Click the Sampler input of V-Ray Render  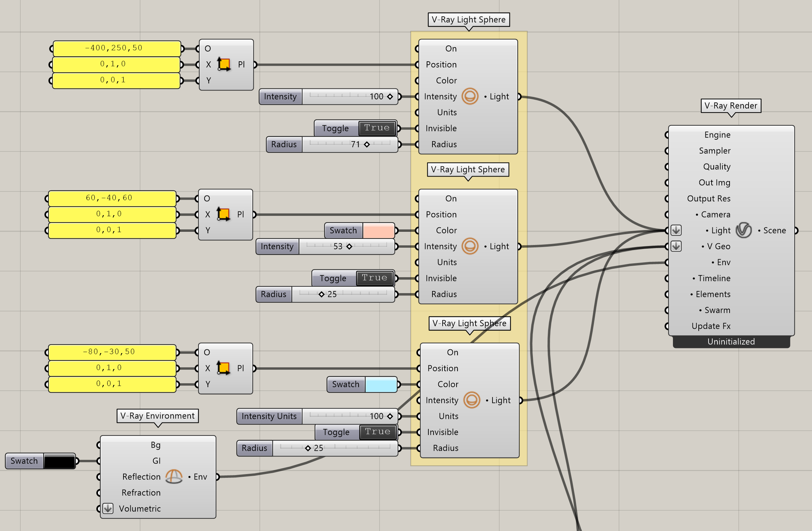coord(714,151)
